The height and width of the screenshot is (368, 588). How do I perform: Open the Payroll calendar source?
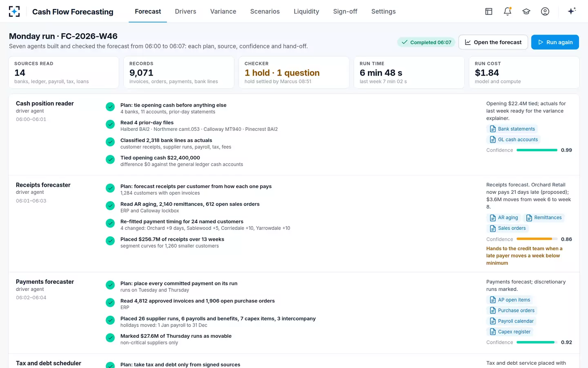coord(512,321)
